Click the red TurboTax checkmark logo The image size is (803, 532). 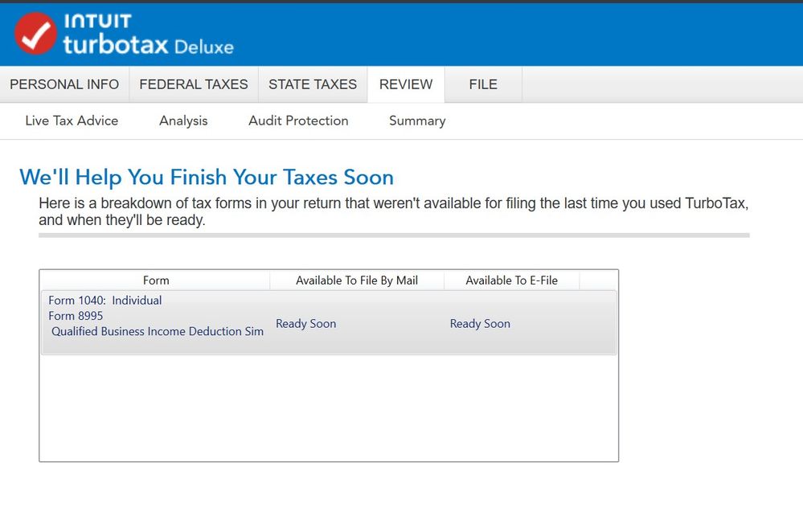click(x=35, y=34)
